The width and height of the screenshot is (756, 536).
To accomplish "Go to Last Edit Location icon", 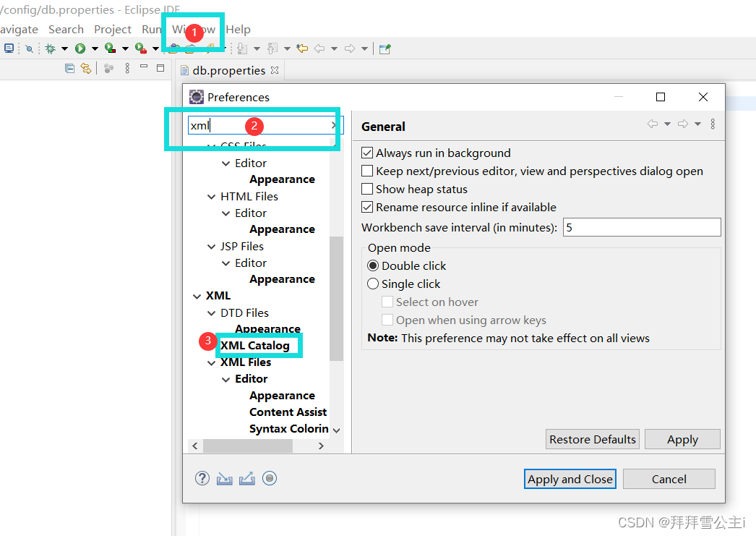I will tap(302, 48).
